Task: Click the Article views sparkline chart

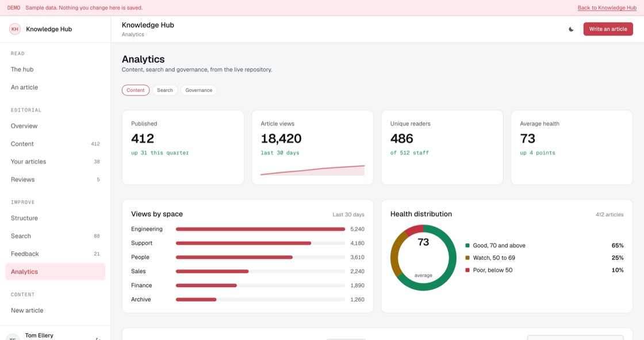Action: (x=313, y=170)
